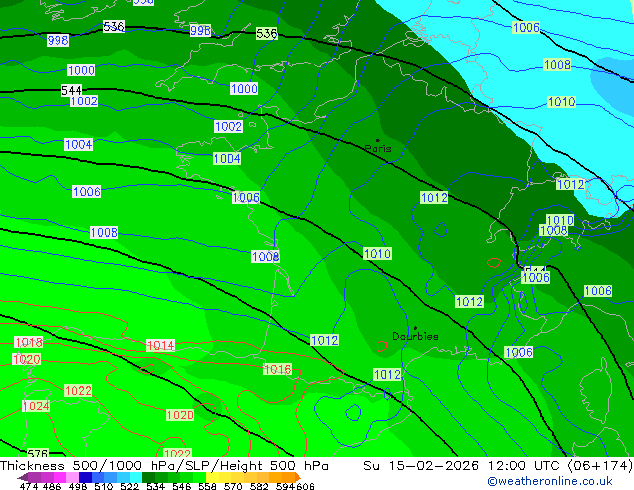Click the 510 legend scale value
The height and width of the screenshot is (490, 634).
point(104,486)
